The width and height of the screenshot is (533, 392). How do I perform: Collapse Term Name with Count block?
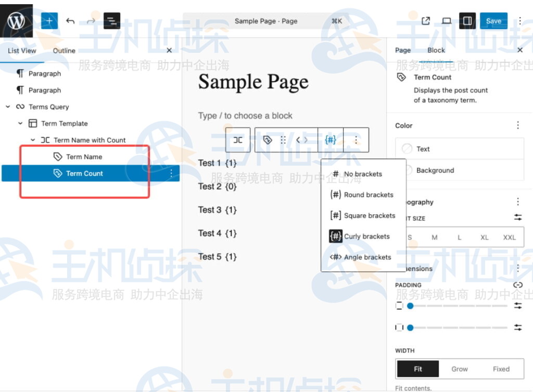33,140
